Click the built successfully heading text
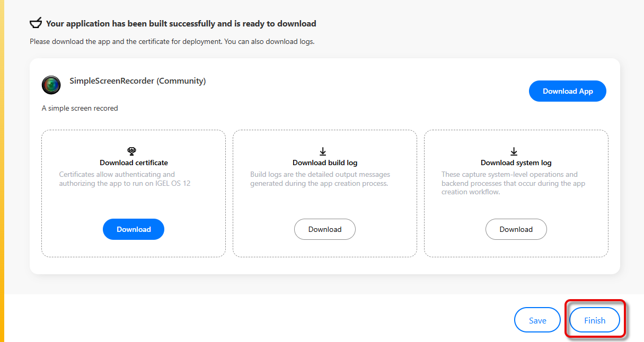Screen dimensions: 644x342 [181, 23]
